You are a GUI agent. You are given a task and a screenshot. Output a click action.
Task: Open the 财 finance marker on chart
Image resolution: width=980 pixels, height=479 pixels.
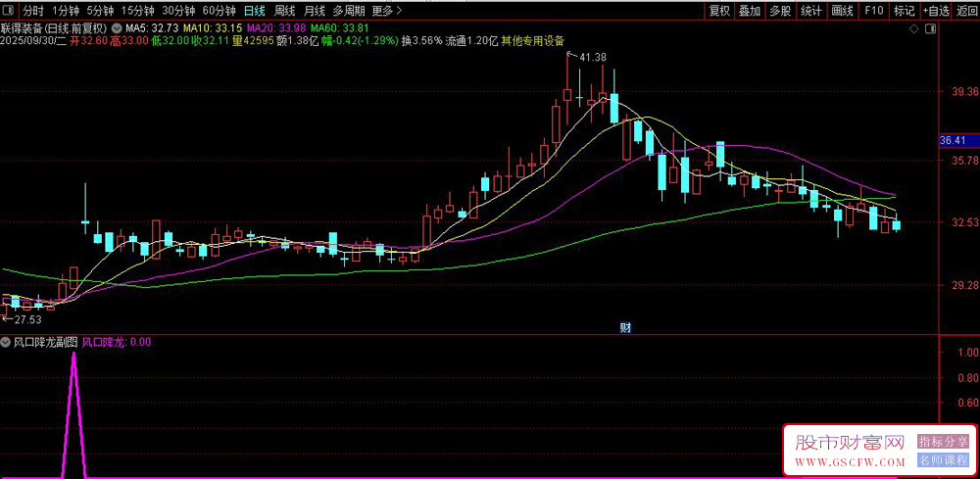coord(623,326)
